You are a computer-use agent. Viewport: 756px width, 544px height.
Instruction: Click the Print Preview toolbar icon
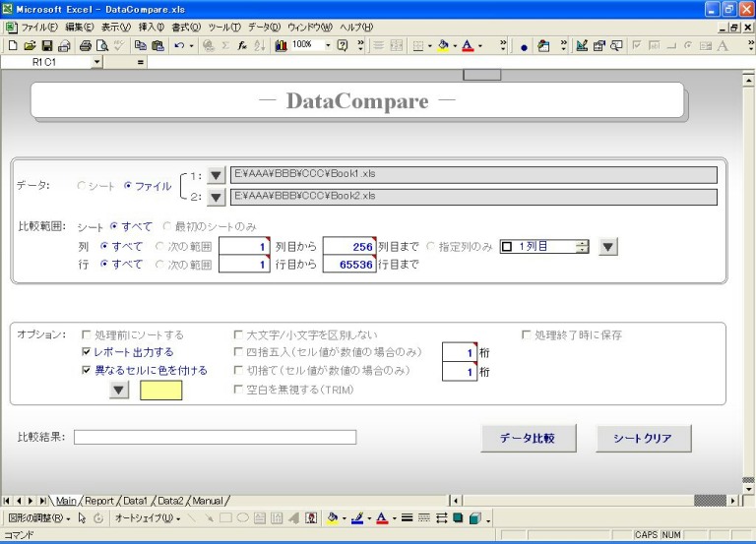click(100, 45)
